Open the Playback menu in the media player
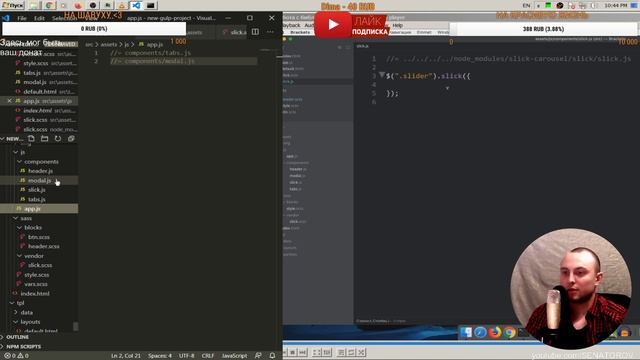 click(291, 25)
